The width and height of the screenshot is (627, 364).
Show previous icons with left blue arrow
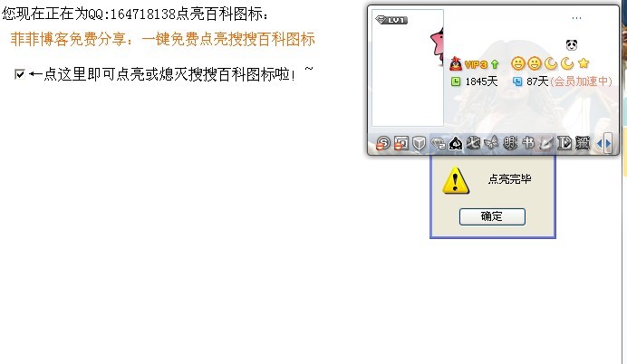[x=600, y=143]
